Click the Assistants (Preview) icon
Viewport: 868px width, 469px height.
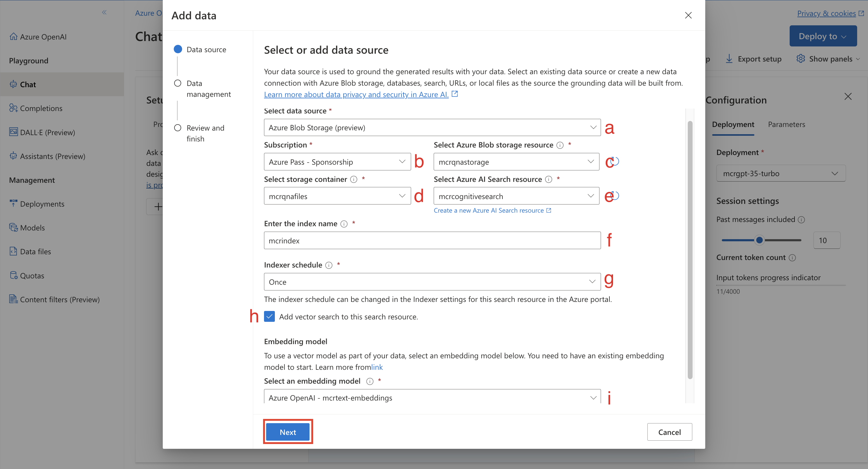[14, 156]
